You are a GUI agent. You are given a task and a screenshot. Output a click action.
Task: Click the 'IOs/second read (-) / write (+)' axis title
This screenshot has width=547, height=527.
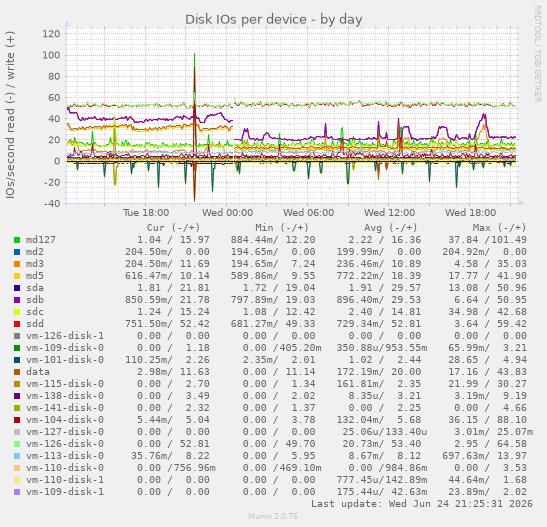coord(10,115)
